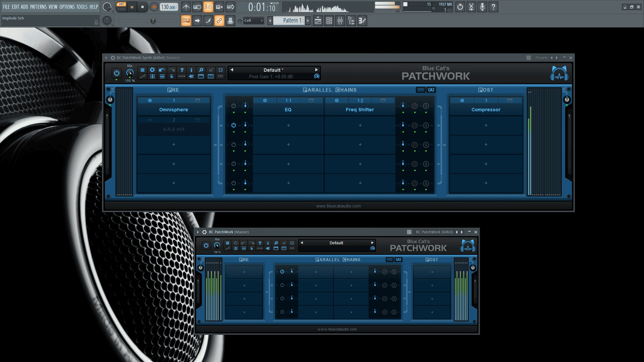Toggle the first parallel chain power button
Screen dimensions: 644x362
234,106
